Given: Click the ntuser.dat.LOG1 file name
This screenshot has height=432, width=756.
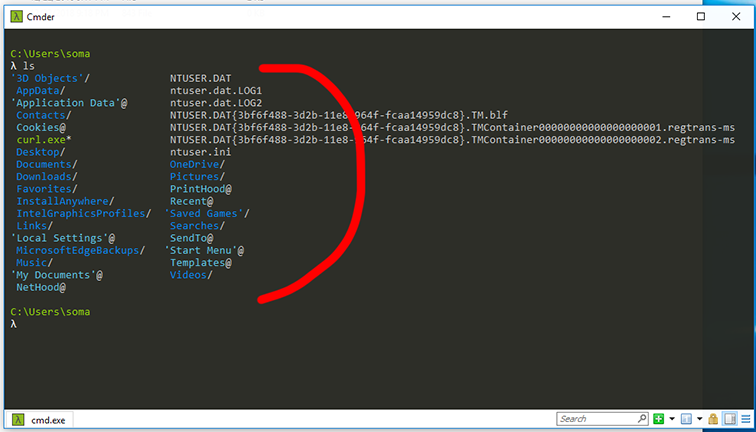Looking at the screenshot, I should coord(216,91).
